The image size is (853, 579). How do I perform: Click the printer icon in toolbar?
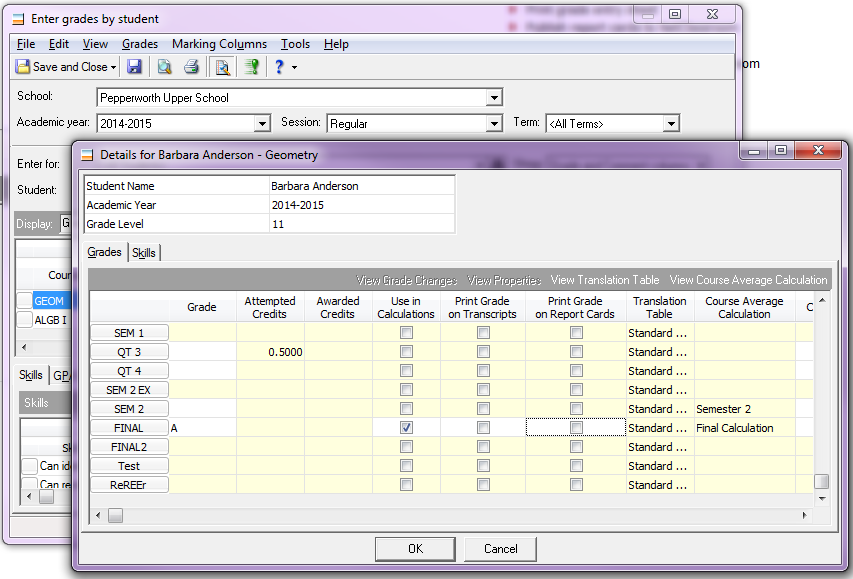[191, 66]
